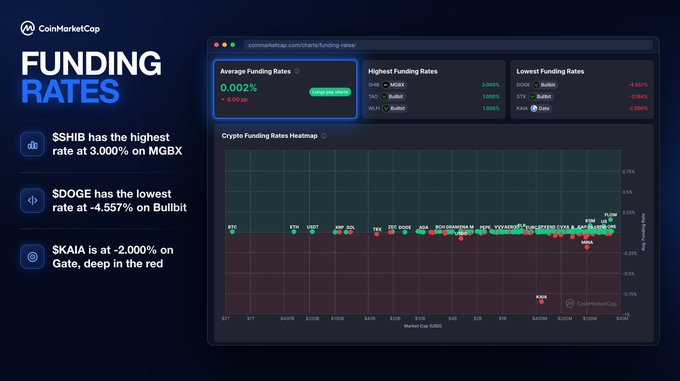The image size is (680, 381).
Task: Click the Crypto Funding Rates Heatmap title
Action: click(x=269, y=136)
